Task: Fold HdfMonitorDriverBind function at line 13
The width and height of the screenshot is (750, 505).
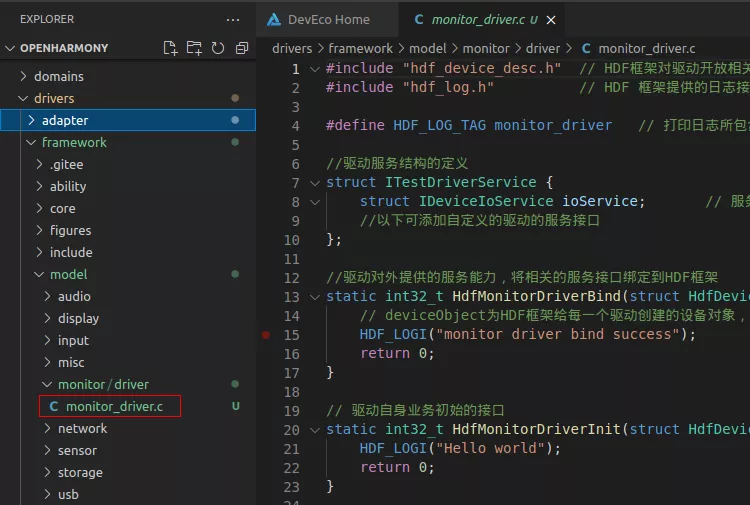Action: (x=314, y=297)
